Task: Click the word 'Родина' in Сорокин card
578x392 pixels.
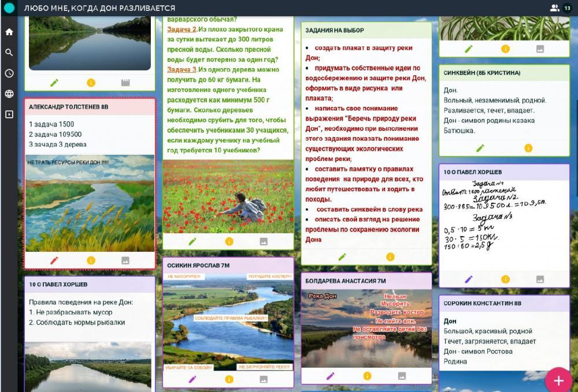Action: 455,361
